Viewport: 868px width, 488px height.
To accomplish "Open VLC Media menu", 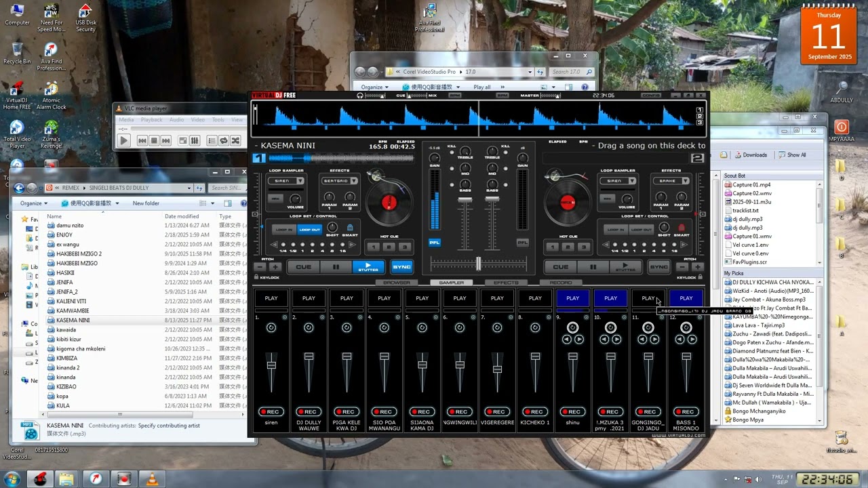I will (126, 120).
